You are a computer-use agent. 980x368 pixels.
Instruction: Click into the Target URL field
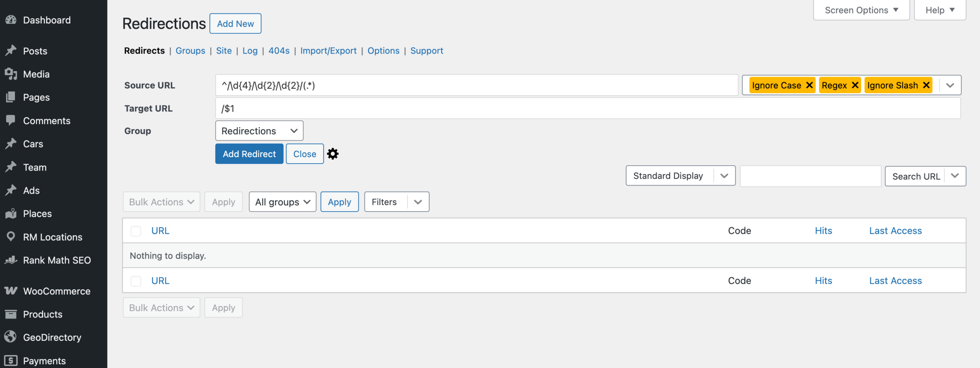click(x=588, y=108)
